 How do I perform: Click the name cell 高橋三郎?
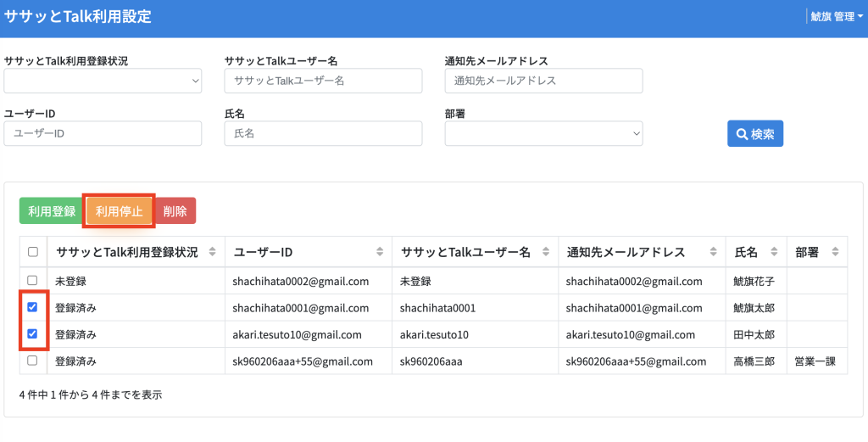pyautogui.click(x=754, y=361)
